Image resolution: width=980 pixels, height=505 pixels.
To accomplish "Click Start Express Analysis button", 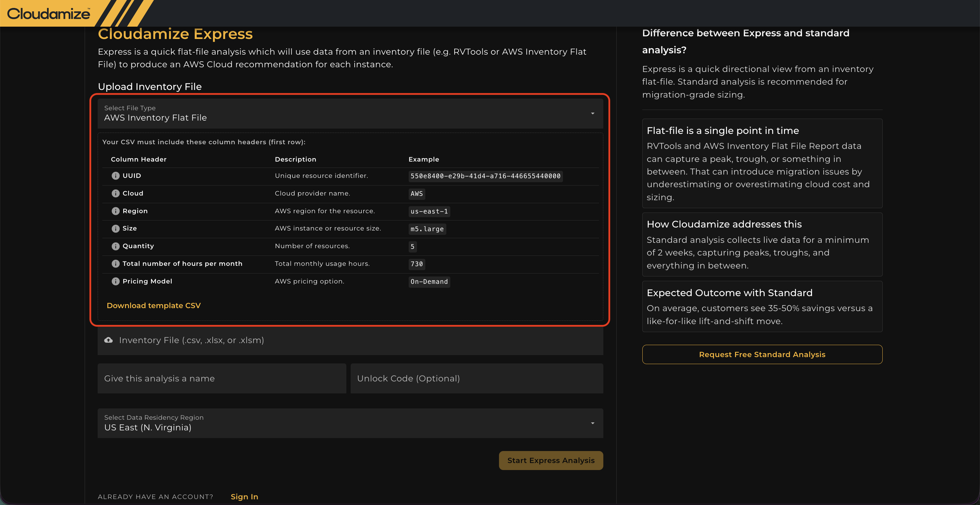I will 551,460.
